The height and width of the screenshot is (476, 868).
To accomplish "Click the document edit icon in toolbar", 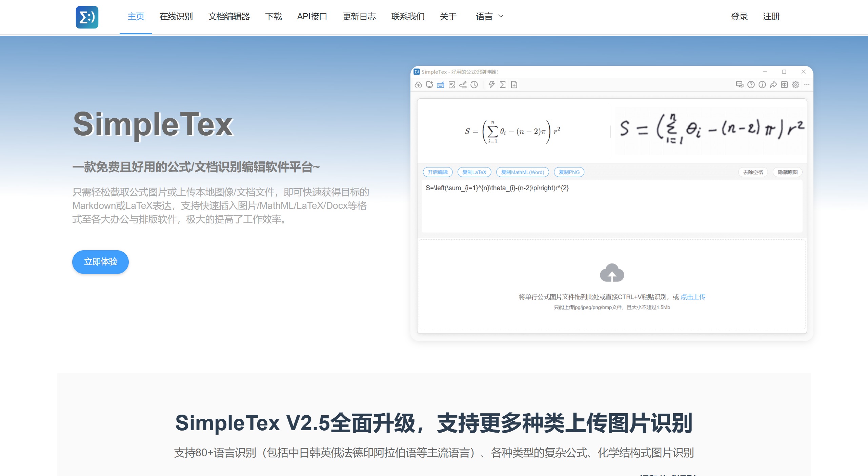I will tap(452, 85).
